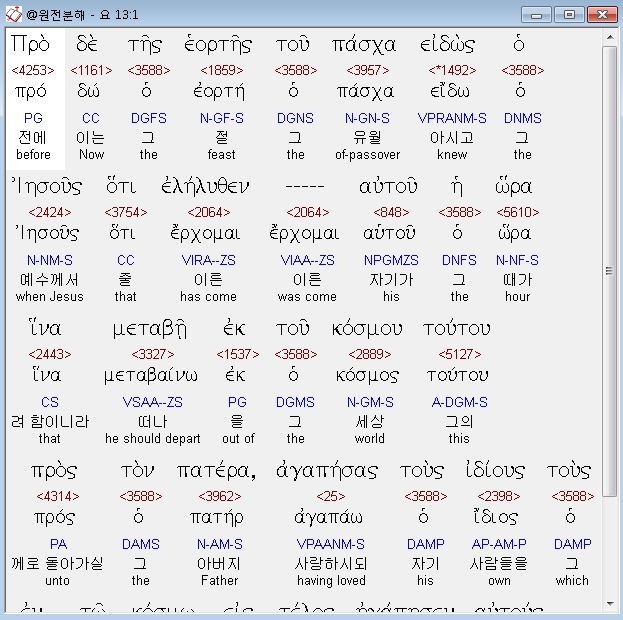Close the interlinear window
This screenshot has height=620, width=623.
(x=602, y=15)
